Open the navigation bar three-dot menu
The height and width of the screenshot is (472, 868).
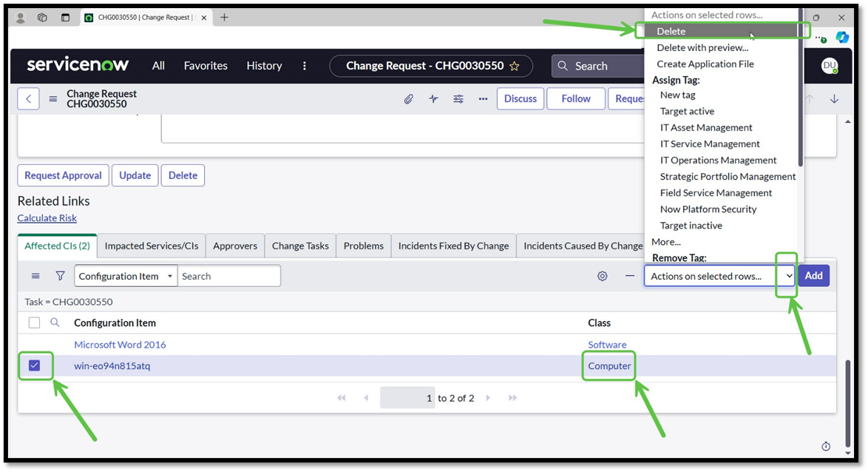(305, 66)
